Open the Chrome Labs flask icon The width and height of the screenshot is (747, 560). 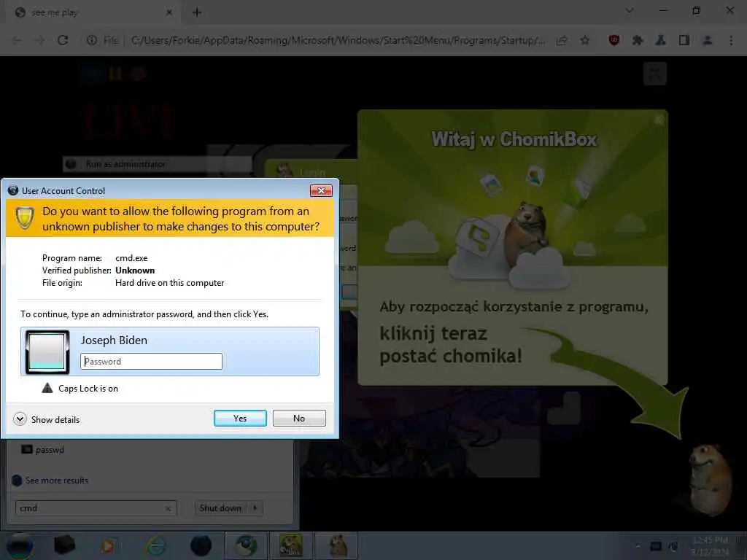click(660, 40)
